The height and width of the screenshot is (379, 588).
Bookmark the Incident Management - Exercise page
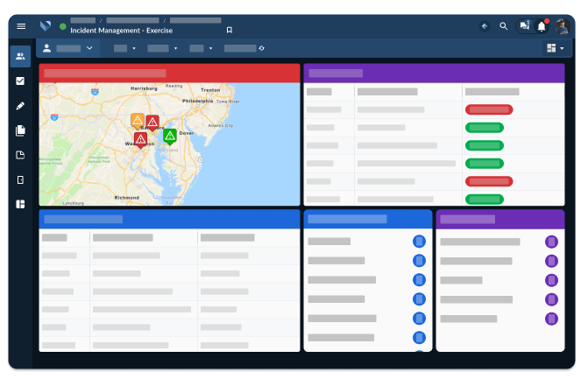click(x=230, y=30)
